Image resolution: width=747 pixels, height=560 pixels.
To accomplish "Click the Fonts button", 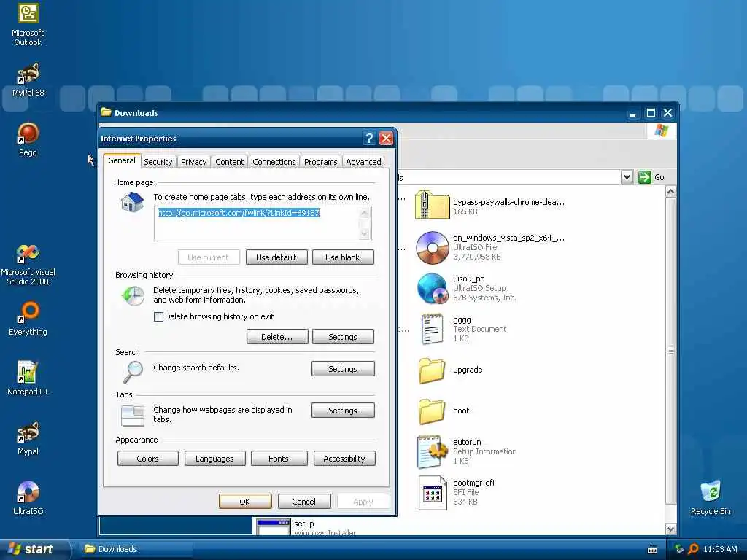I will (279, 459).
